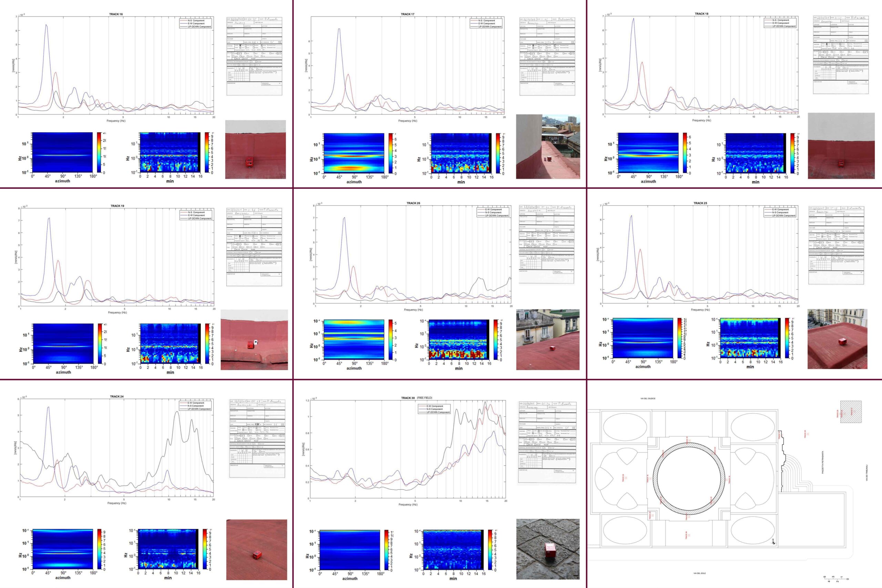The width and height of the screenshot is (882, 588).
Task: Open the TRACK 25 rooftop sensor photo
Action: tap(837, 339)
